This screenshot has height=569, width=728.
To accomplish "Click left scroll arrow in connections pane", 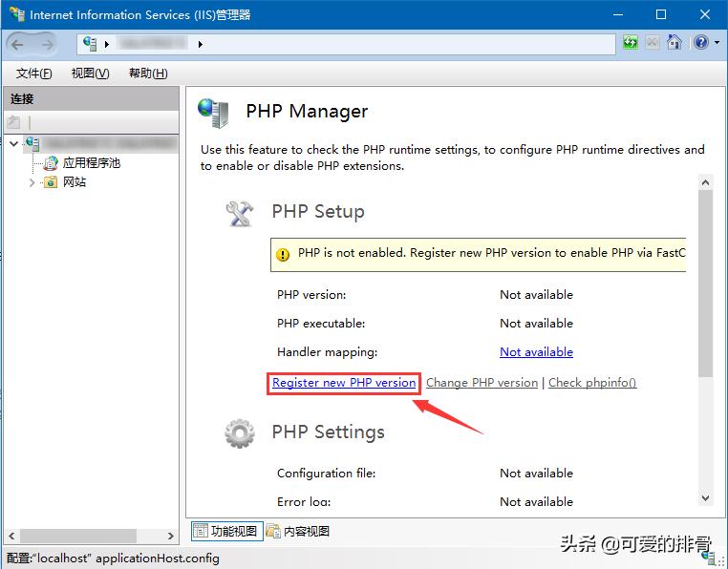I will tap(11, 536).
